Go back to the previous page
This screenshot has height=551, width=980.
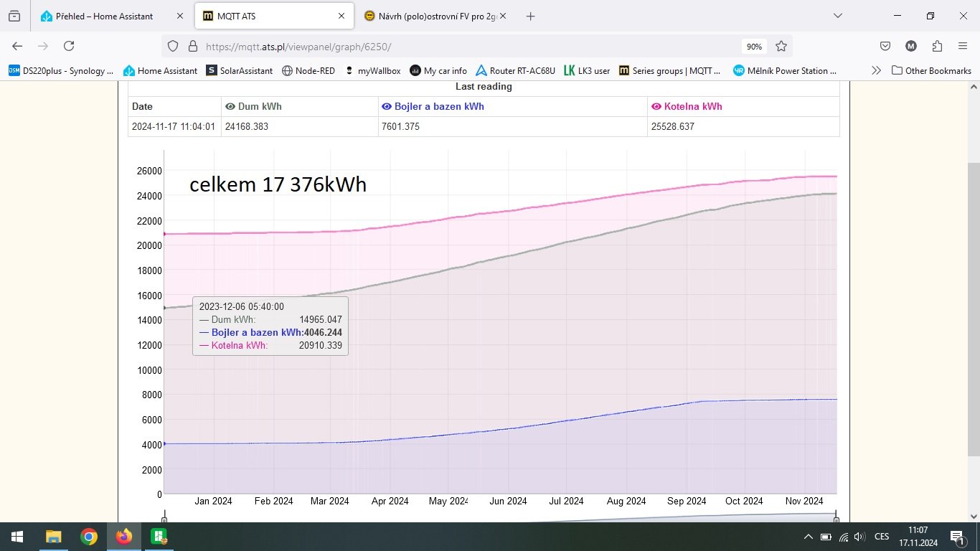point(17,46)
